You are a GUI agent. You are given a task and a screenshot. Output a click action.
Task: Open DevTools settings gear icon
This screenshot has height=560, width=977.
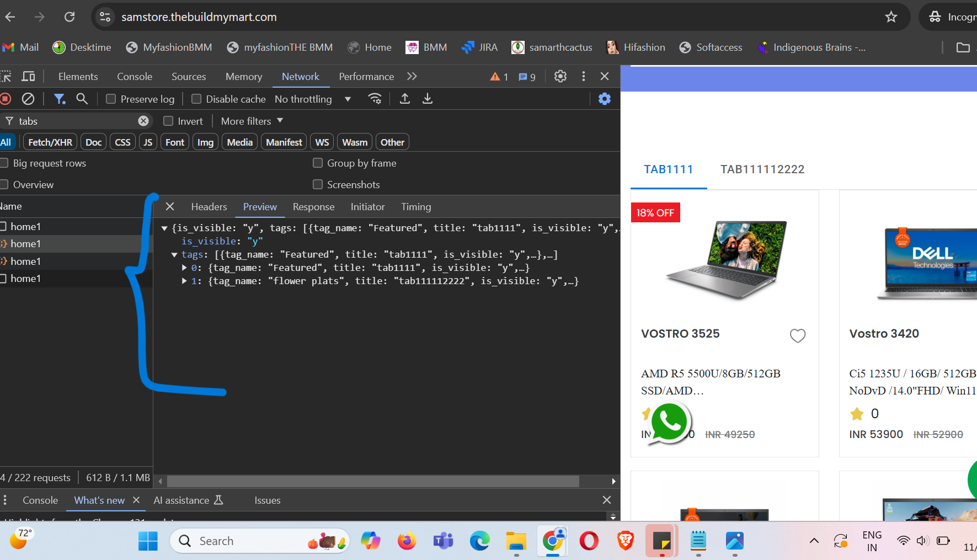pos(560,76)
